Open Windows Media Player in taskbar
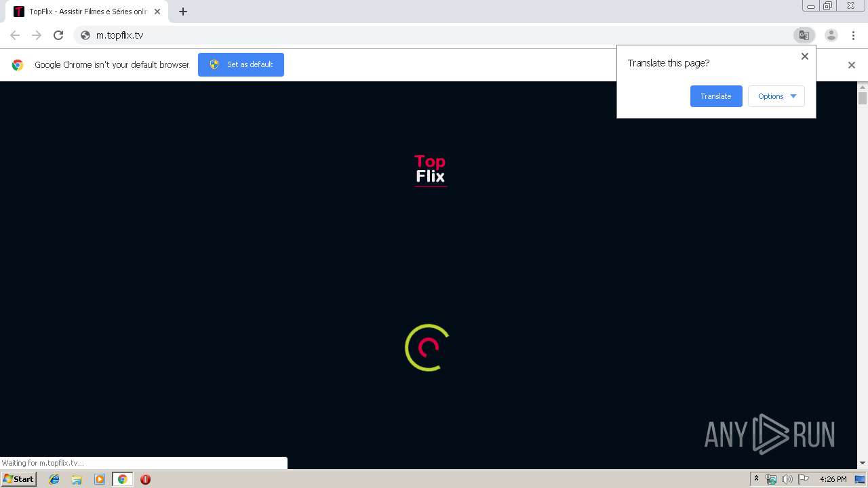Screen dimensions: 868x488 coord(99,479)
